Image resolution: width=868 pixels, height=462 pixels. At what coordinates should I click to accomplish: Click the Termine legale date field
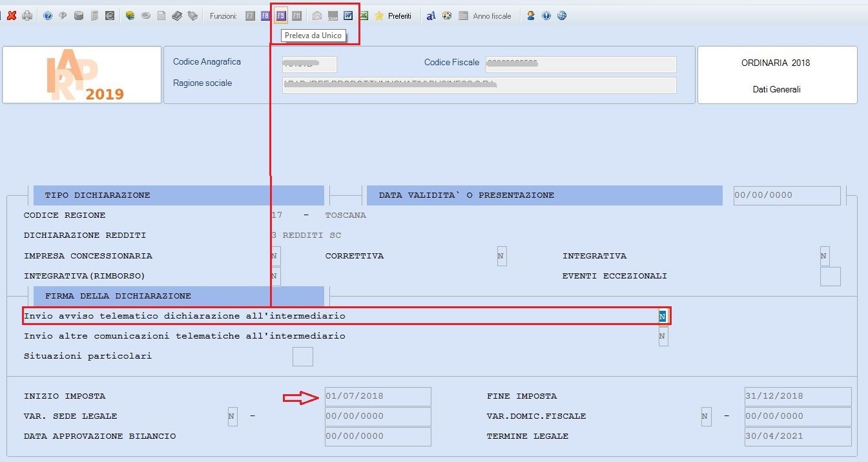click(x=798, y=436)
